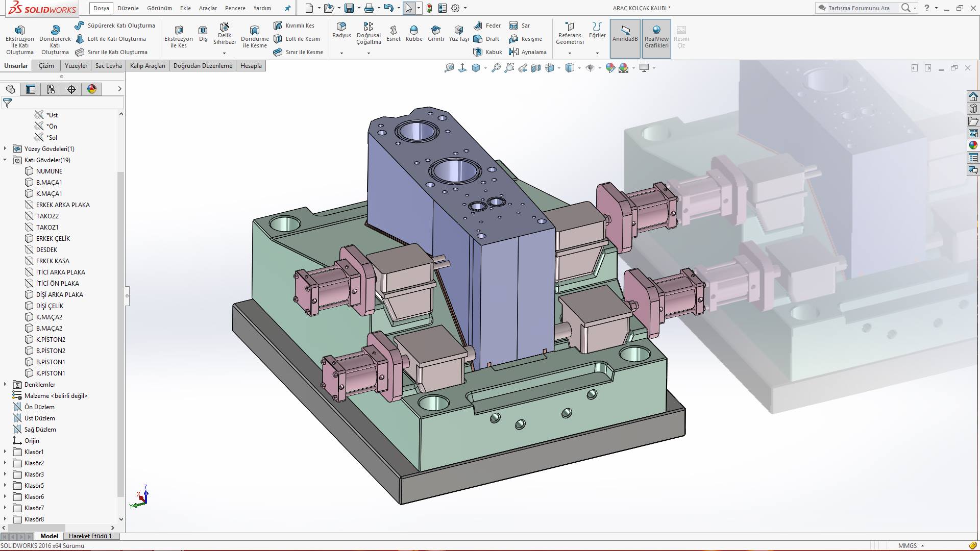Click the Tartışma Forumunu Ara search box

pyautogui.click(x=860, y=8)
